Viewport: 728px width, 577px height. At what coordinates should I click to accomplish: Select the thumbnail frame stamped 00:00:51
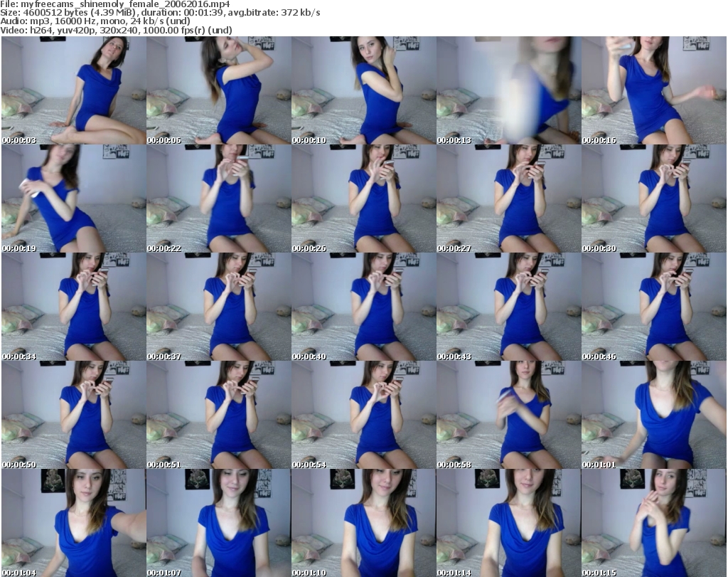(x=219, y=415)
